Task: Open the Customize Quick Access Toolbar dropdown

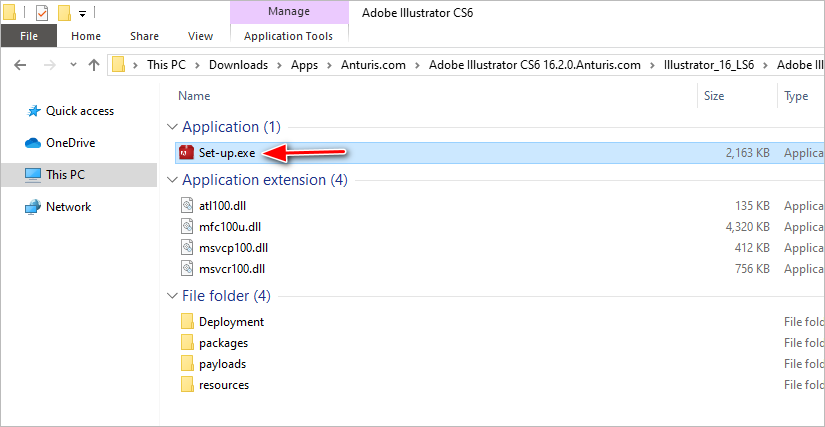Action: click(x=81, y=13)
